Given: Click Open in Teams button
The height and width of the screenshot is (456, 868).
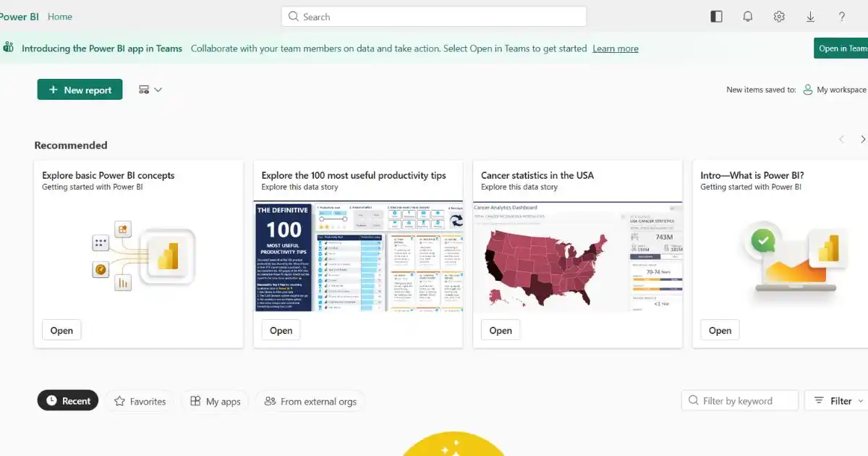Looking at the screenshot, I should point(841,48).
